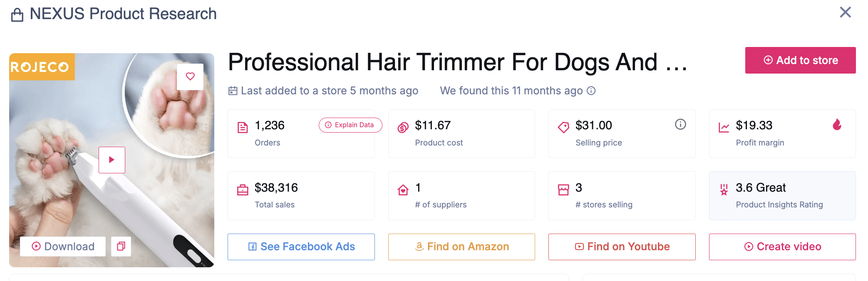Image resolution: width=868 pixels, height=281 pixels.
Task: Play the product video
Action: (x=112, y=160)
